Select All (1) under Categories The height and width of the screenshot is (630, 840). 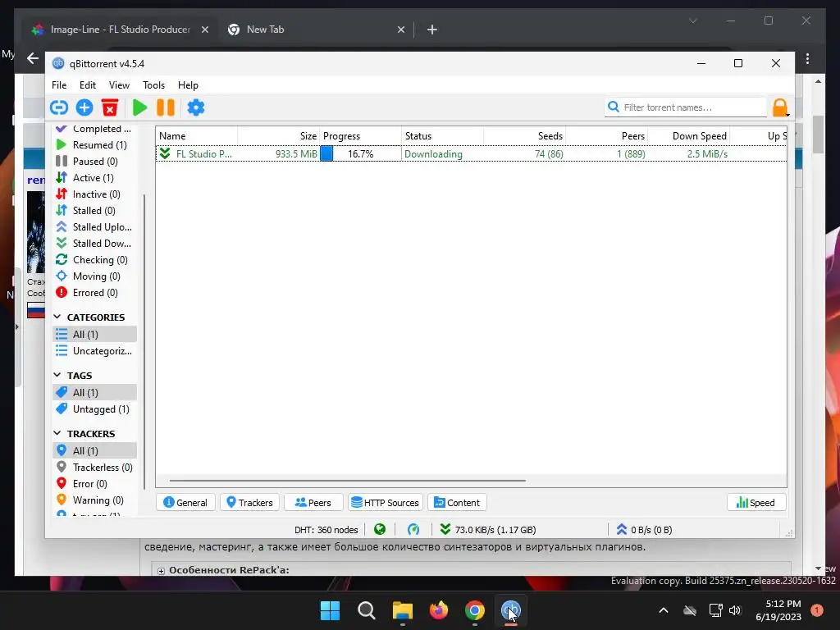pyautogui.click(x=95, y=335)
